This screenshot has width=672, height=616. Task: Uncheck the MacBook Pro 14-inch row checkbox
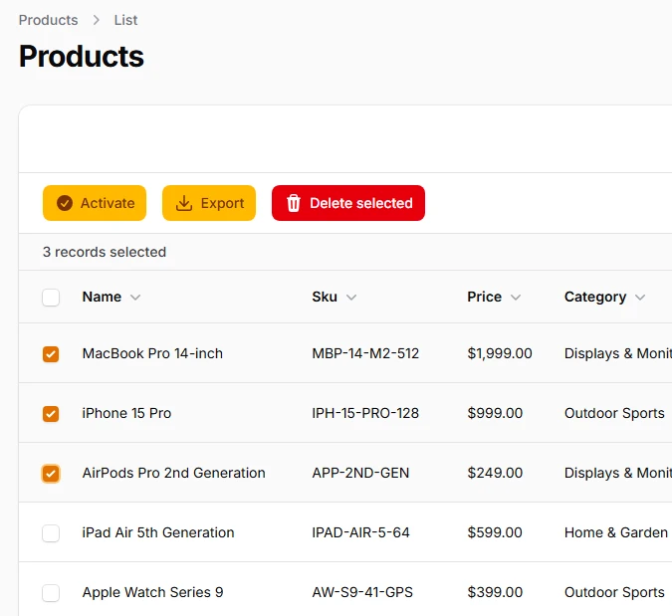point(51,354)
